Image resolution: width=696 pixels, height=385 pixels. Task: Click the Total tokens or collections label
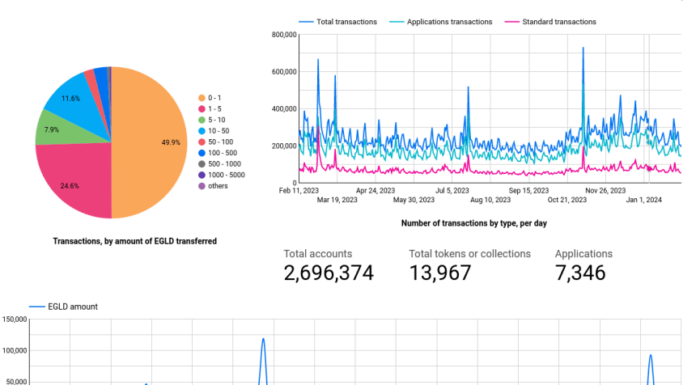pyautogui.click(x=470, y=254)
